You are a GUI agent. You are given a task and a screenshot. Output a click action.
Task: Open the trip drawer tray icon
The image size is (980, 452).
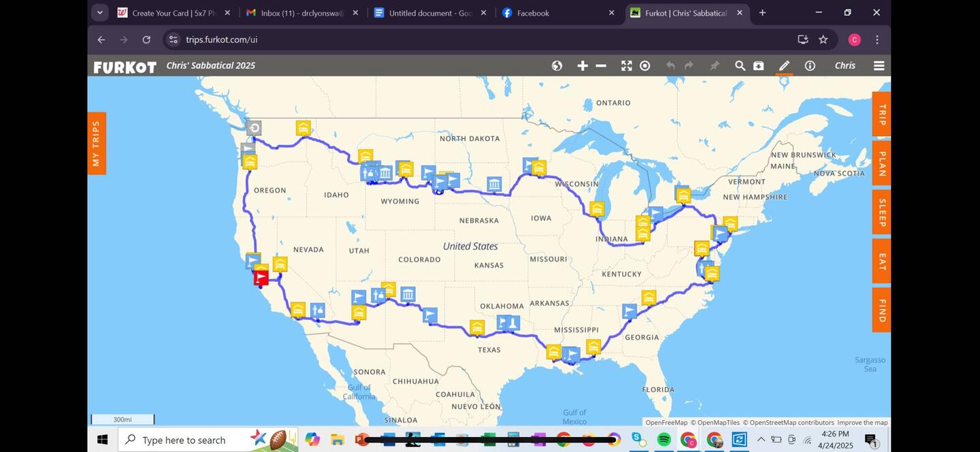click(758, 65)
